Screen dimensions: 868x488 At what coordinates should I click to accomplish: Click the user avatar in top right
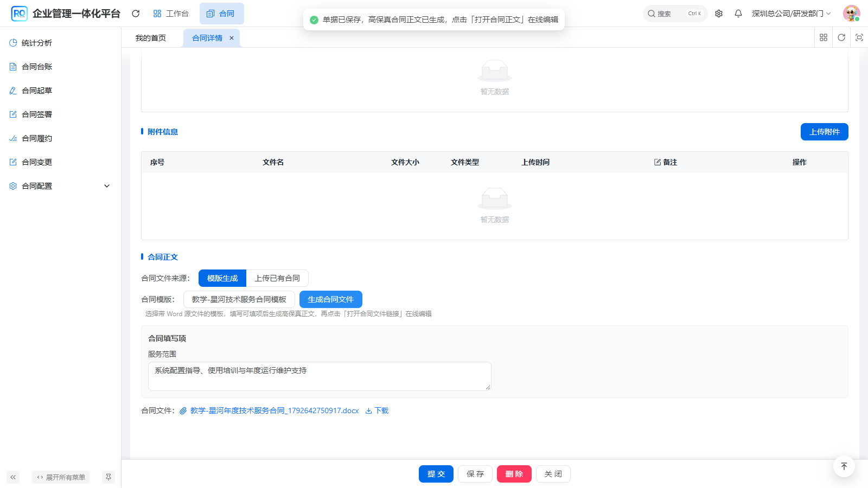852,14
